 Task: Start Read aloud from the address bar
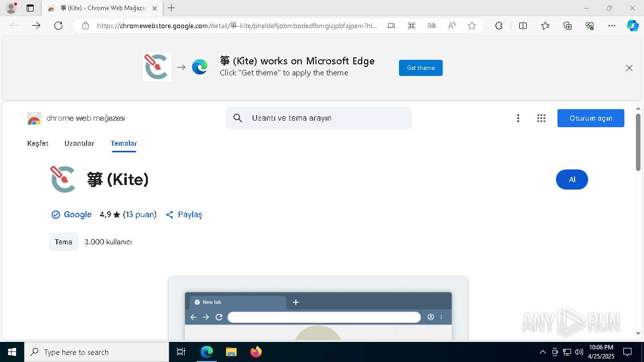tap(452, 26)
